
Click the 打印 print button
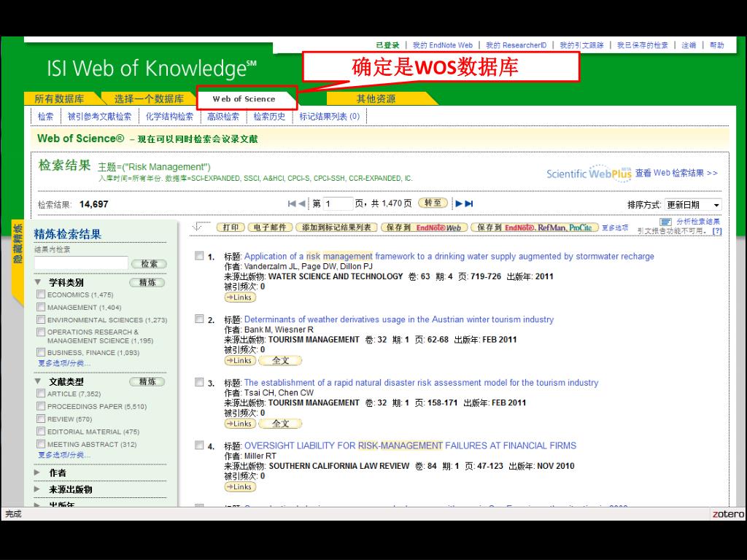(231, 227)
